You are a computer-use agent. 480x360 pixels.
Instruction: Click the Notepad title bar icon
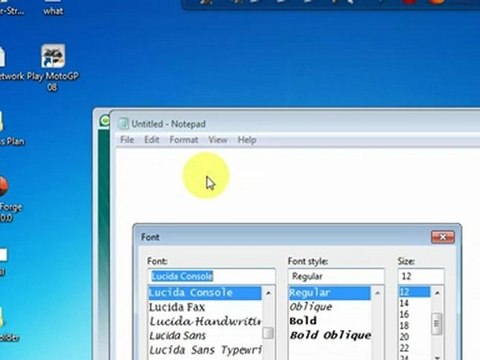tap(123, 124)
